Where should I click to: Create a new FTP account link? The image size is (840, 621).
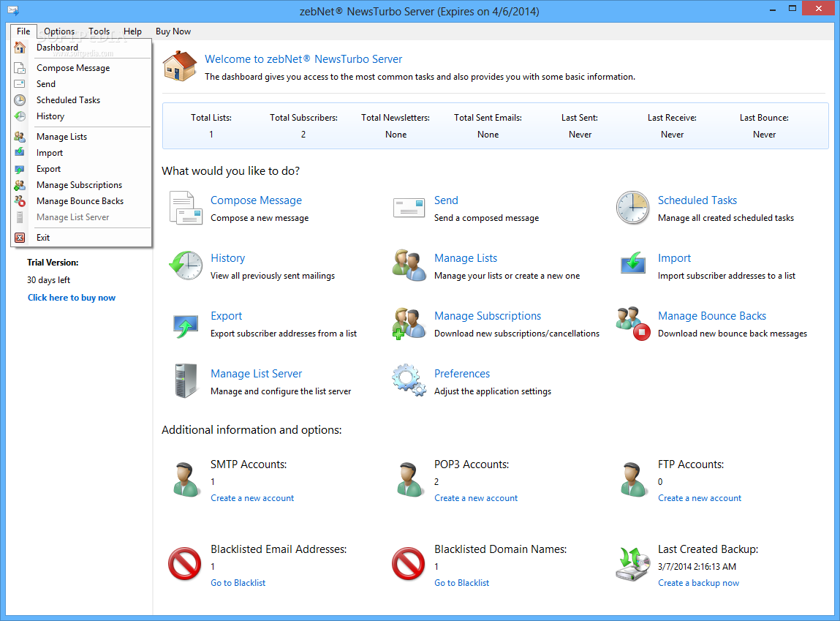pos(700,498)
